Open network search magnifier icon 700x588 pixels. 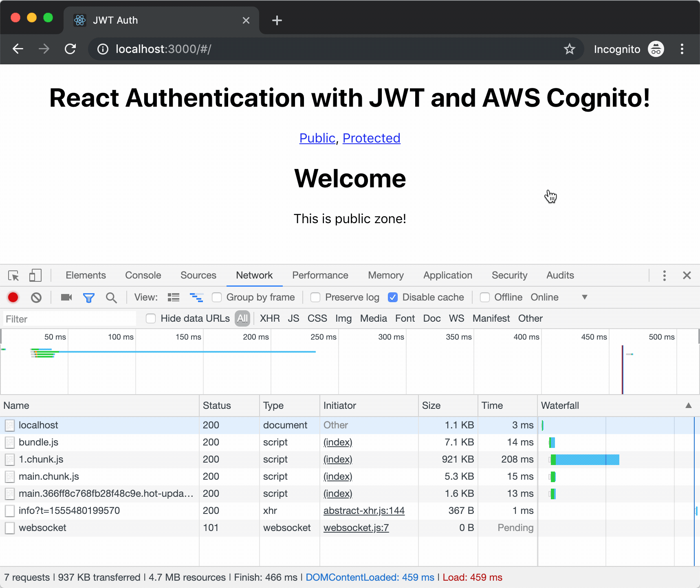(x=111, y=298)
